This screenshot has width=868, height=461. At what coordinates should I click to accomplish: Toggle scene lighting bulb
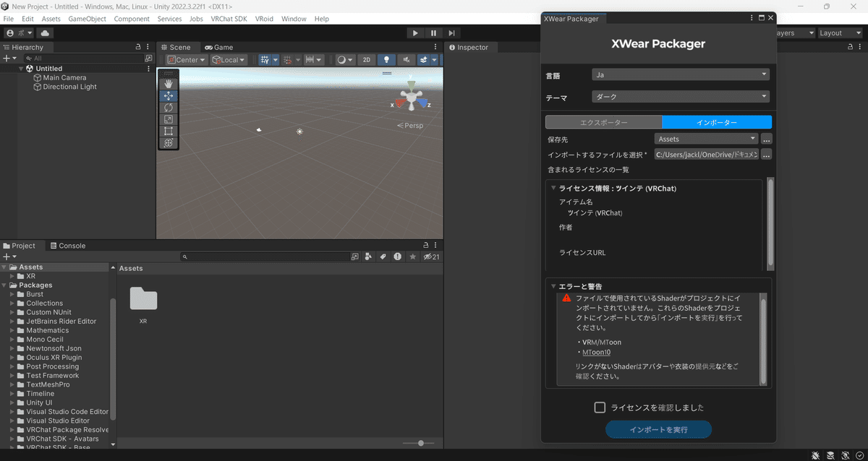click(386, 60)
